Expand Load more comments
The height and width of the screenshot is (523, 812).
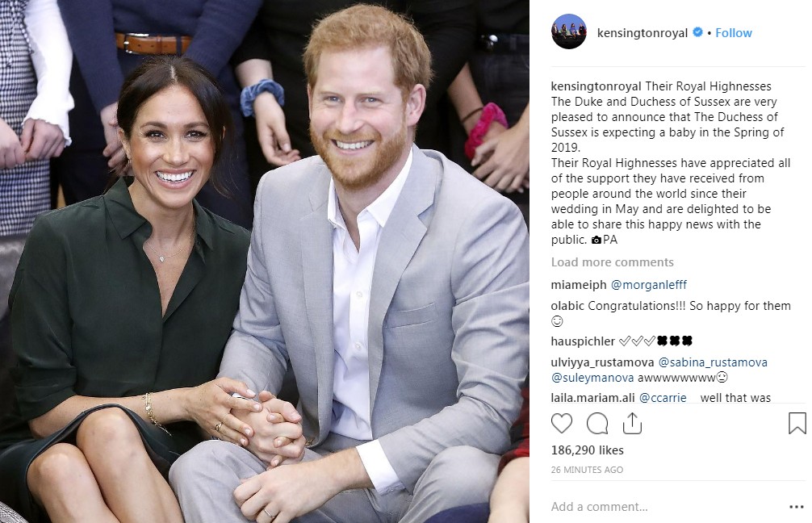tap(612, 262)
